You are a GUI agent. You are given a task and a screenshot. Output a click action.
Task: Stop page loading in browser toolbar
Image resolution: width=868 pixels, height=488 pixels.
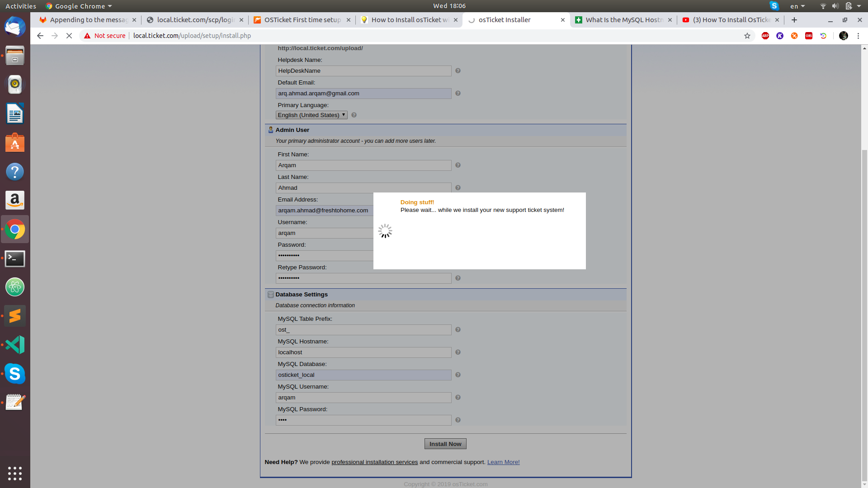(69, 36)
